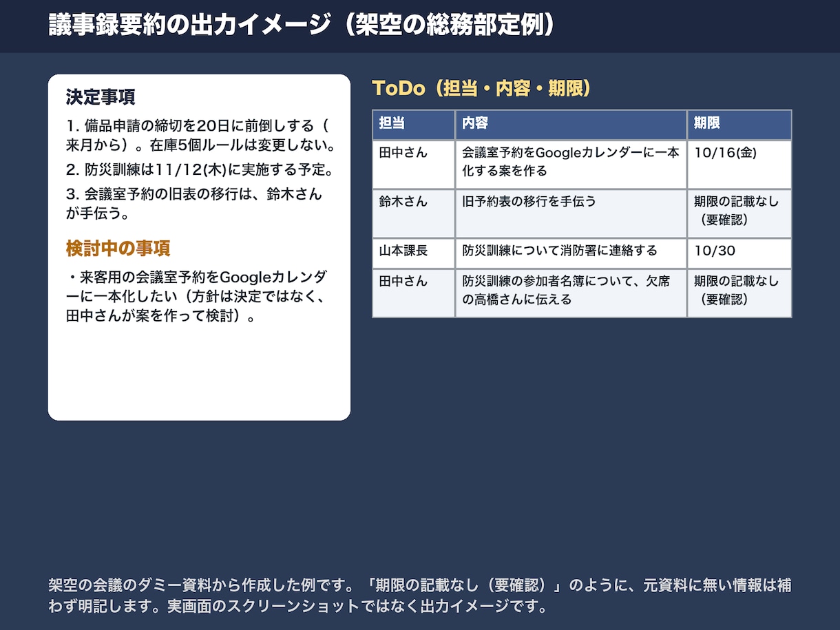
Task: Click the 内容 column header
Action: point(571,125)
